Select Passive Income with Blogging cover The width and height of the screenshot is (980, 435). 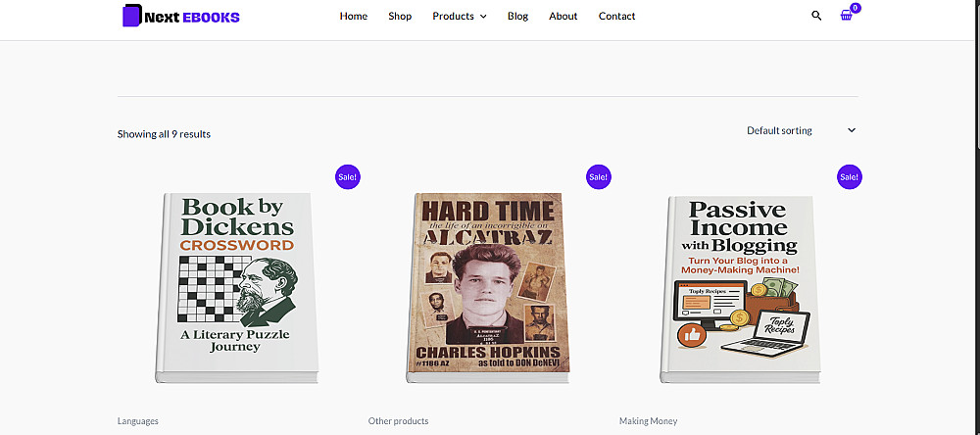pos(739,286)
